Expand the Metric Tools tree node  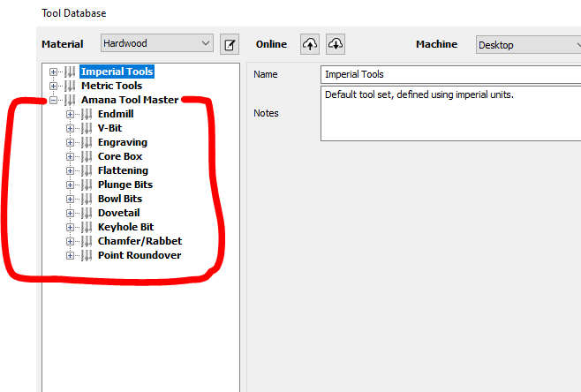[53, 86]
